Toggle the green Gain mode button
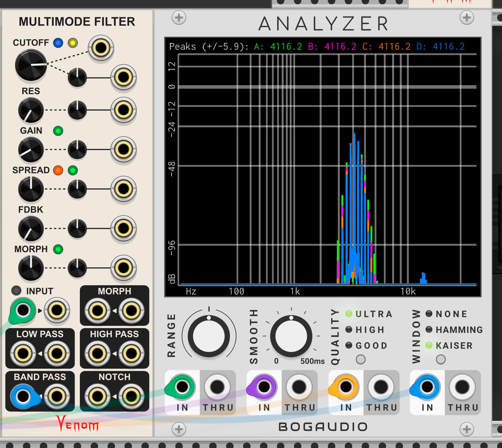Screen dimensions: 502x448 click(58, 131)
